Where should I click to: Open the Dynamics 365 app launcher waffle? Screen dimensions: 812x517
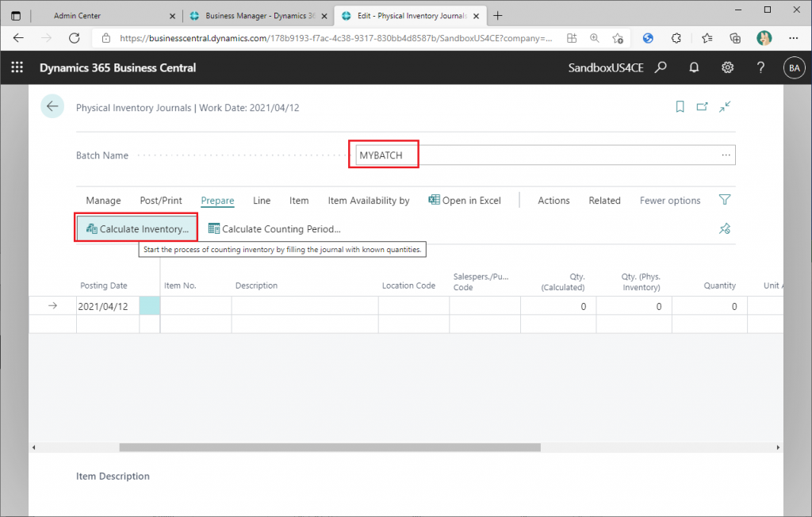17,67
